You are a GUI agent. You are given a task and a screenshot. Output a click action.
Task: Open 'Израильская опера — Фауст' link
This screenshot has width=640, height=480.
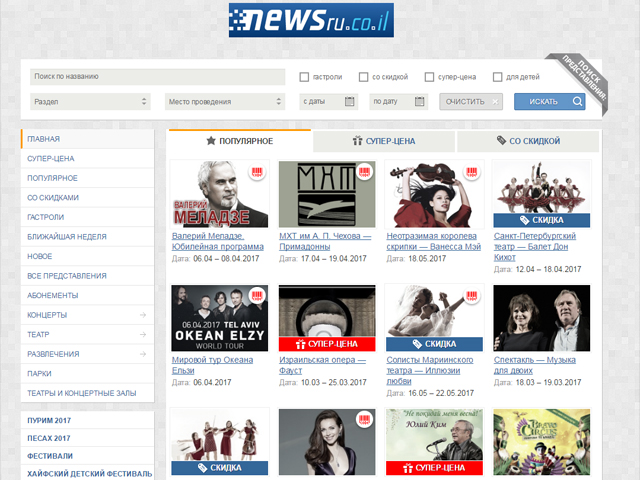tap(322, 365)
